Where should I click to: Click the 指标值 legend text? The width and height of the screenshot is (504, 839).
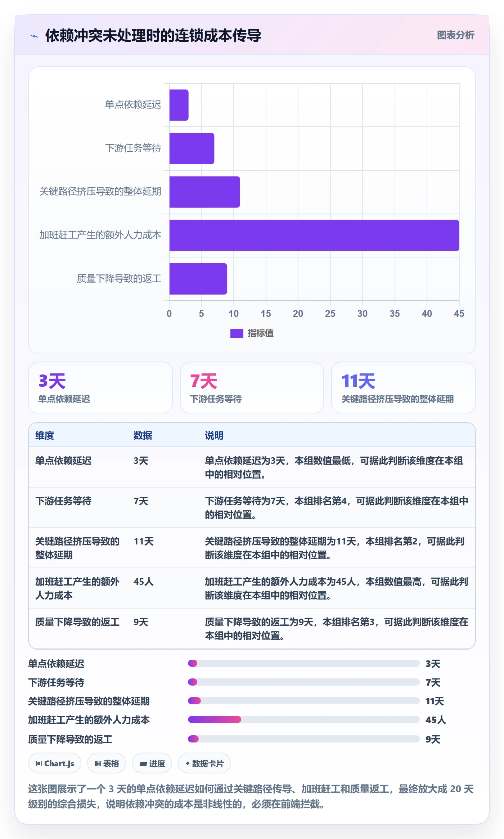click(260, 333)
